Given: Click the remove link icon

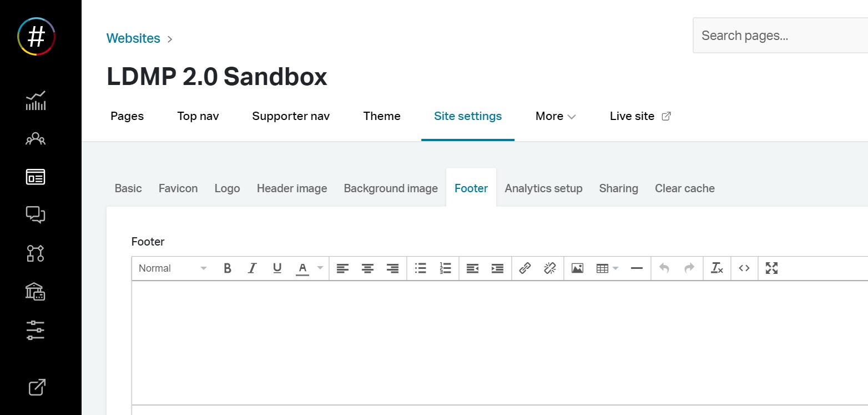Looking at the screenshot, I should 549,268.
